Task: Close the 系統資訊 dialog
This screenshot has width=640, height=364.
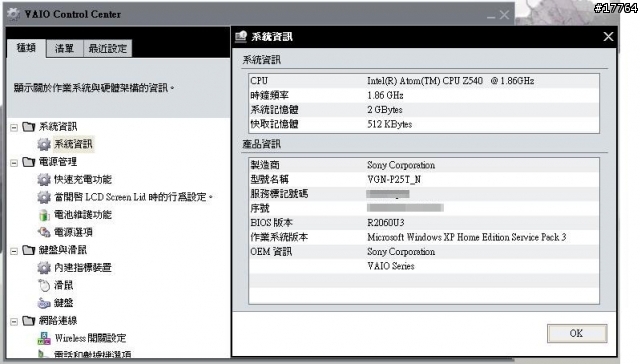Action: tap(608, 37)
